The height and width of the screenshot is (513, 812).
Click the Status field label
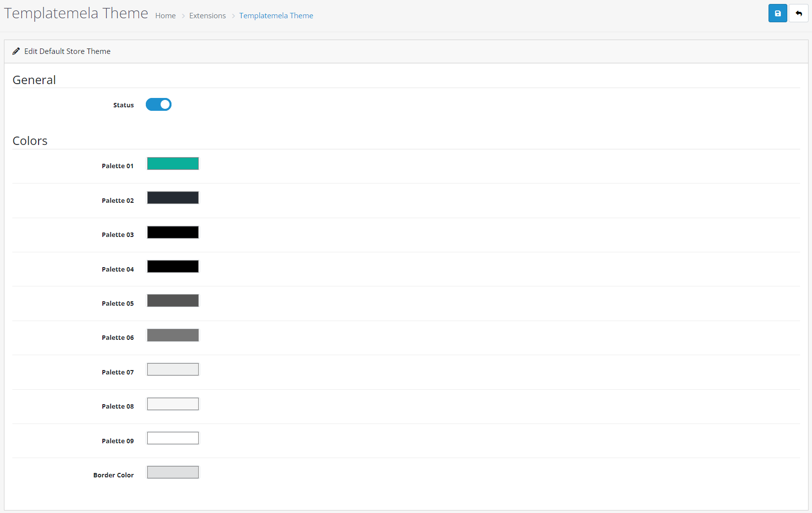[124, 105]
